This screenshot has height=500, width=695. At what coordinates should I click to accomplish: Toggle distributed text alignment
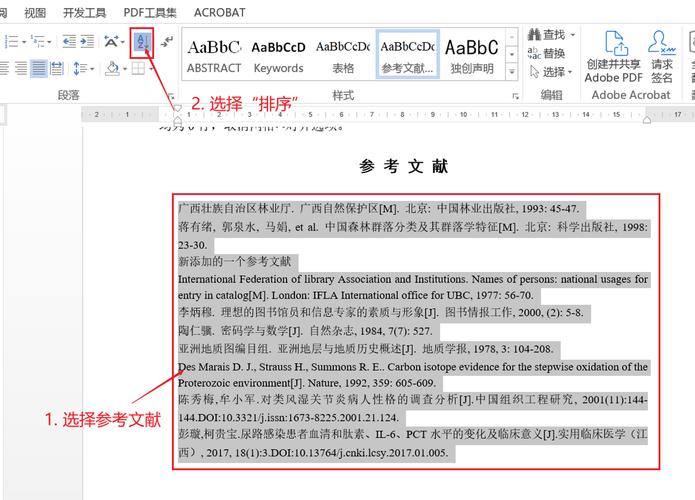point(56,68)
